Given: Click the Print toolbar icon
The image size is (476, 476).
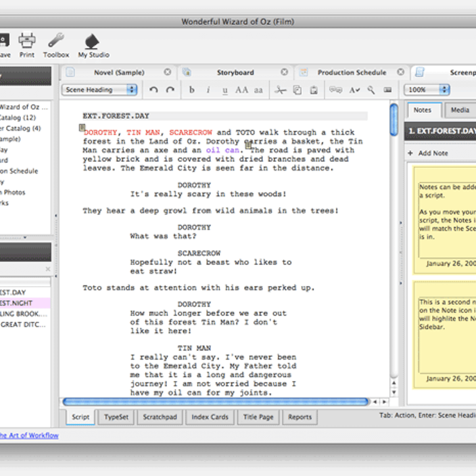Looking at the screenshot, I should 27,40.
